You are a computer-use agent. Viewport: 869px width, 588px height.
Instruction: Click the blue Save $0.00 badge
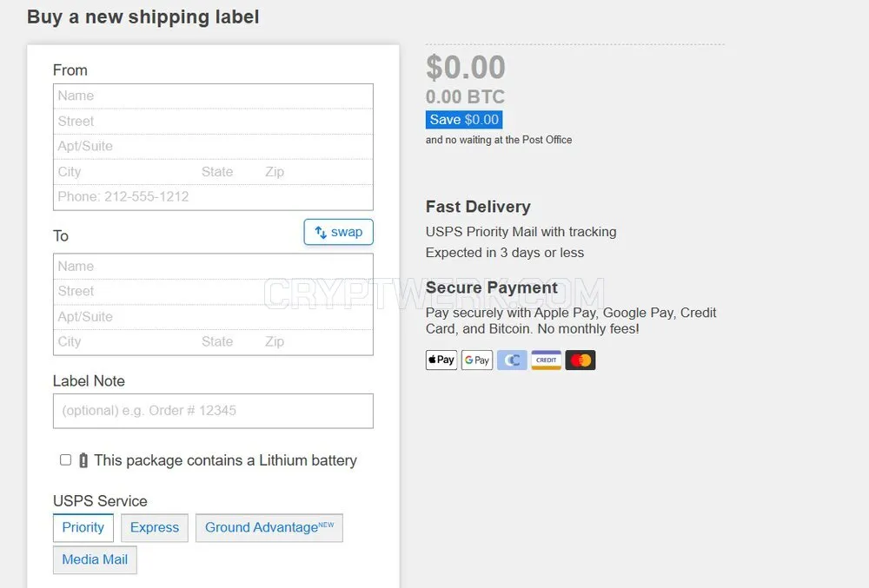pyautogui.click(x=464, y=120)
